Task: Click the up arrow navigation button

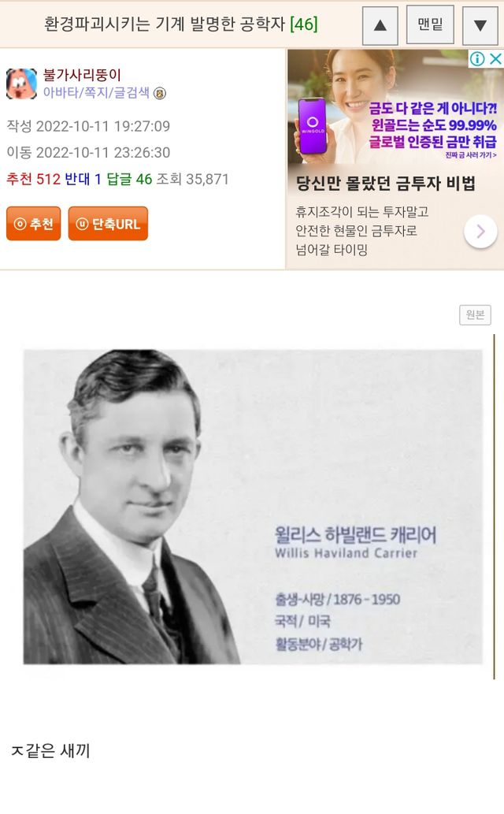Action: coord(380,25)
